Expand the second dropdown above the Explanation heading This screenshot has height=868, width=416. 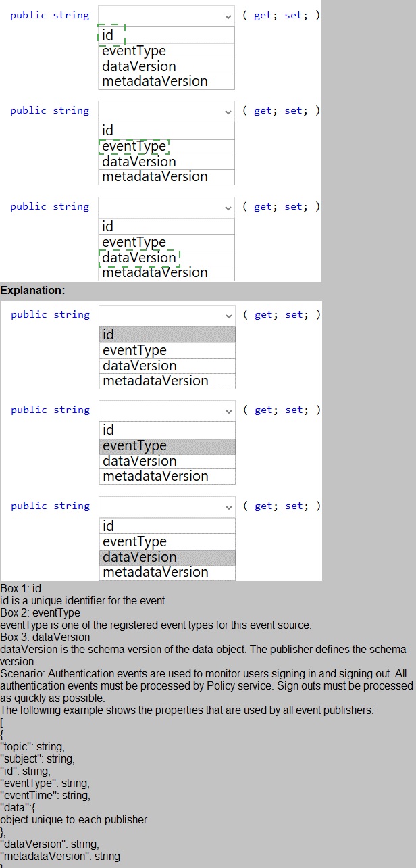(x=166, y=111)
